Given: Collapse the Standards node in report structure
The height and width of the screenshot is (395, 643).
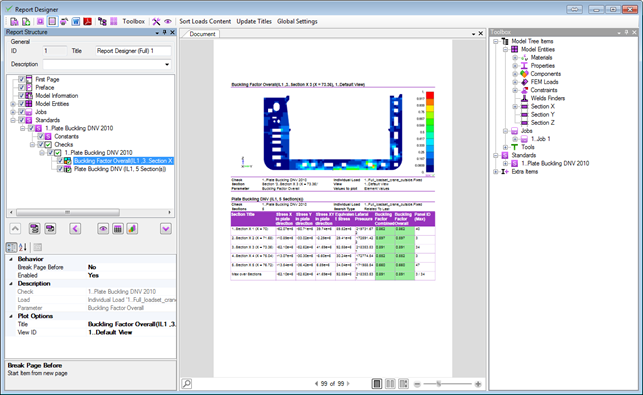Looking at the screenshot, I should click(13, 120).
